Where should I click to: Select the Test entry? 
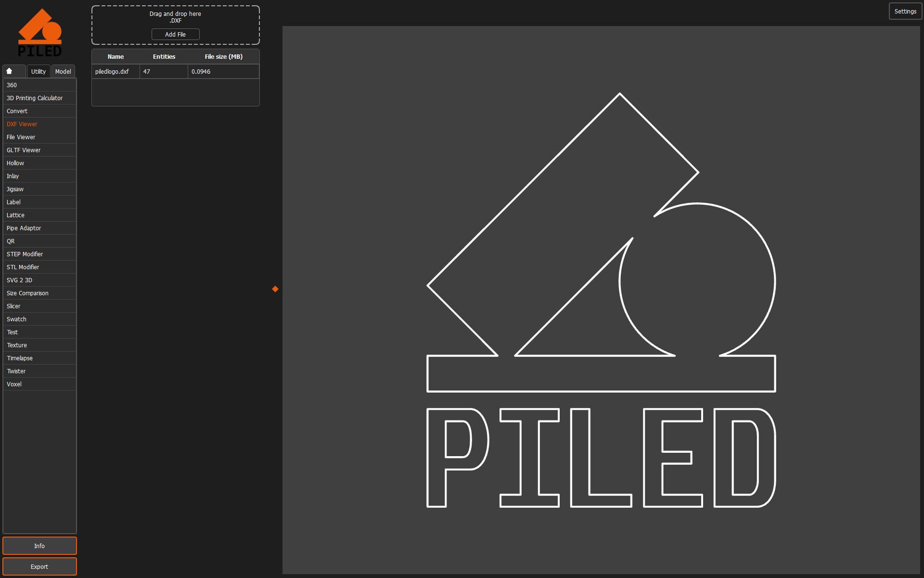point(39,332)
